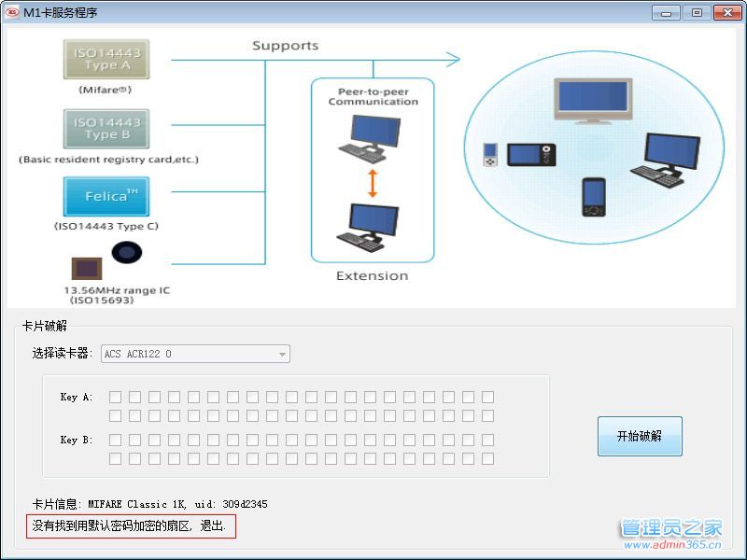Click the first box in Key B second row

click(x=115, y=458)
